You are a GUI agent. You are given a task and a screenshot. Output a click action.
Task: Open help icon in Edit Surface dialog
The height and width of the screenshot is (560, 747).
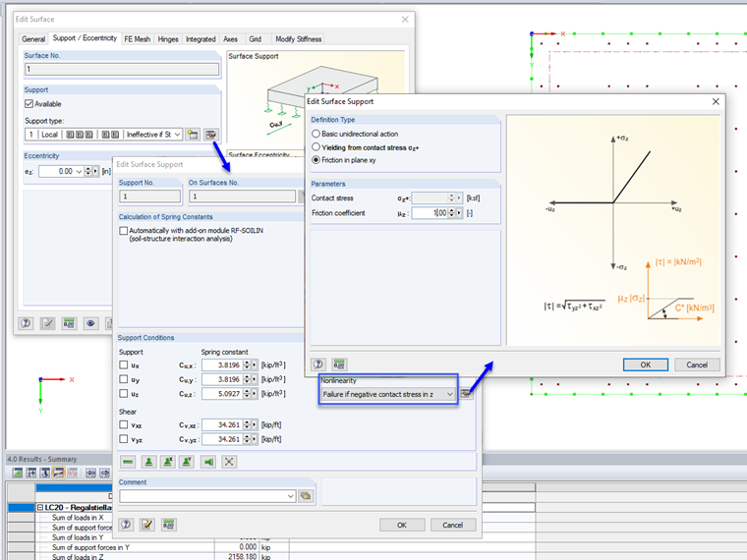(x=26, y=323)
